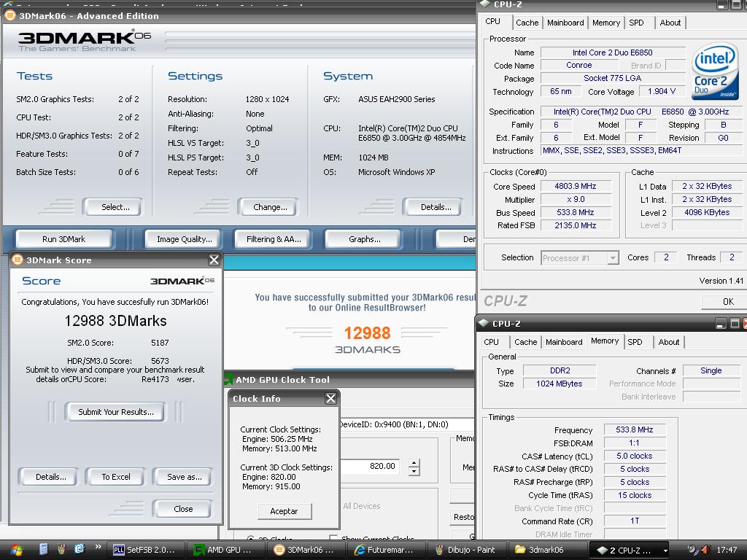Image resolution: width=747 pixels, height=560 pixels.
Task: Decrease engine clock with down stepper arrow
Action: [414, 472]
